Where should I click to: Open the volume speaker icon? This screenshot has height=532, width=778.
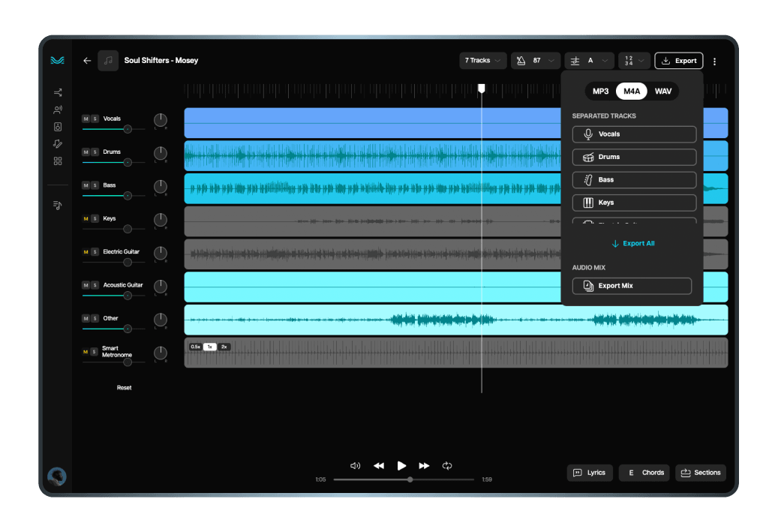[356, 466]
